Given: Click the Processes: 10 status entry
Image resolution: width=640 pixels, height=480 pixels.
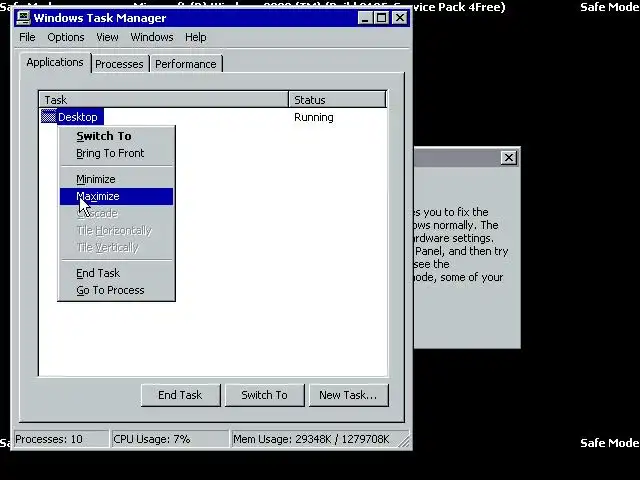Looking at the screenshot, I should 61,439.
